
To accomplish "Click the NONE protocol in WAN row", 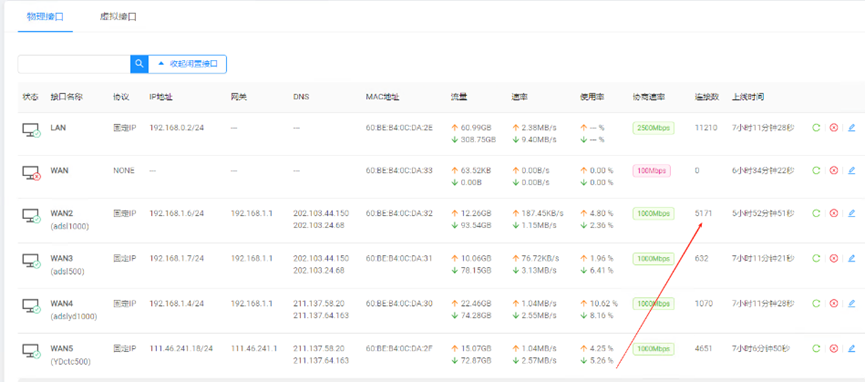I will [x=124, y=171].
